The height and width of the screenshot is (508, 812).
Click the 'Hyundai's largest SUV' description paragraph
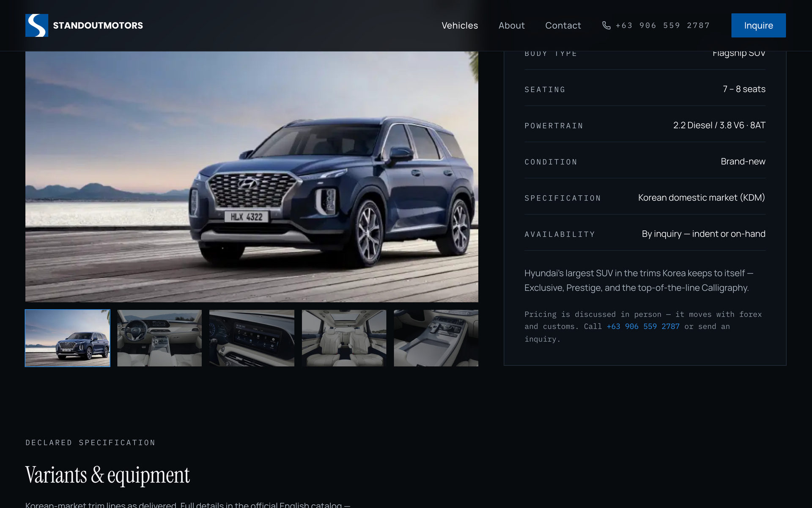click(639, 280)
